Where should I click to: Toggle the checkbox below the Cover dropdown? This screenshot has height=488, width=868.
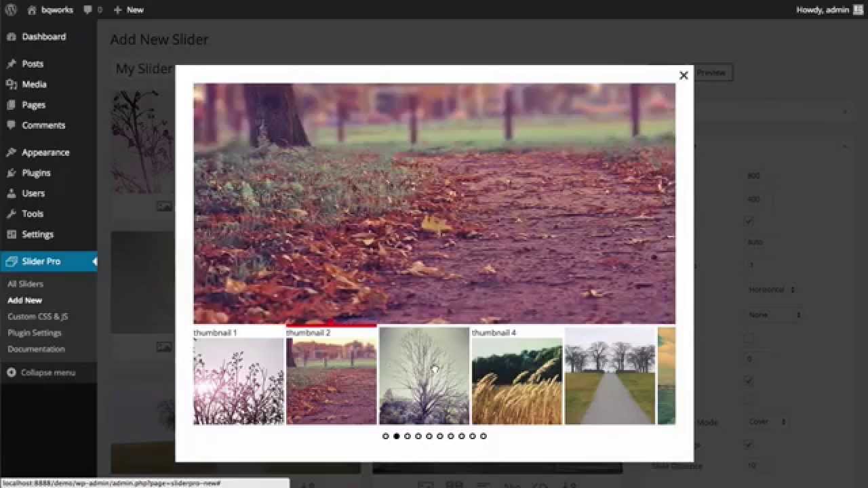(749, 445)
